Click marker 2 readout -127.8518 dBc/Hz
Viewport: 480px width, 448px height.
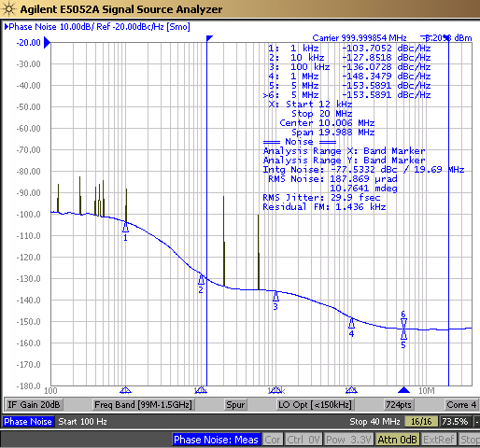[387, 58]
